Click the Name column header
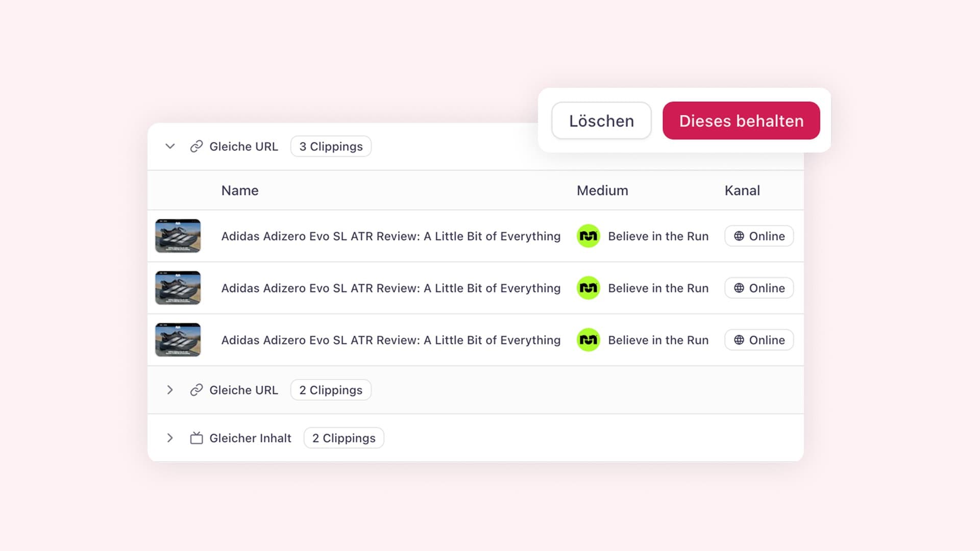This screenshot has height=551, width=980. click(x=240, y=190)
